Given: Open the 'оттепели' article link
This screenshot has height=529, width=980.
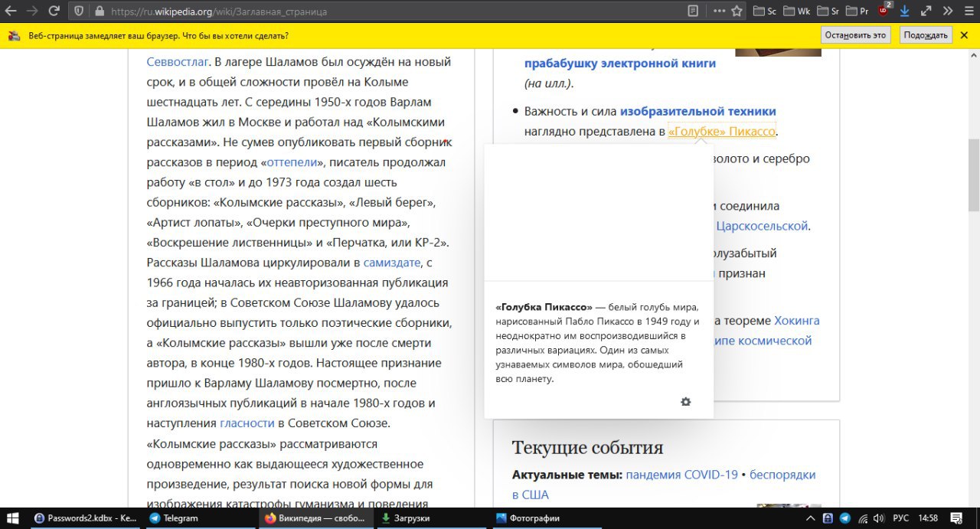Looking at the screenshot, I should click(292, 163).
